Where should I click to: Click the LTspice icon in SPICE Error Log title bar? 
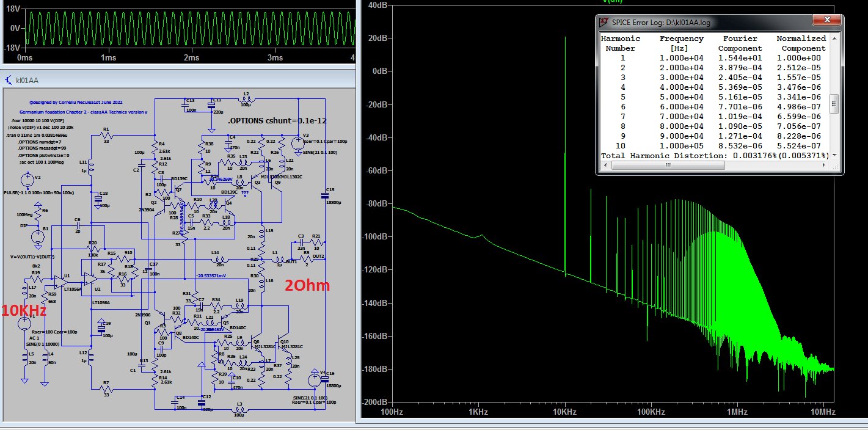tap(603, 22)
